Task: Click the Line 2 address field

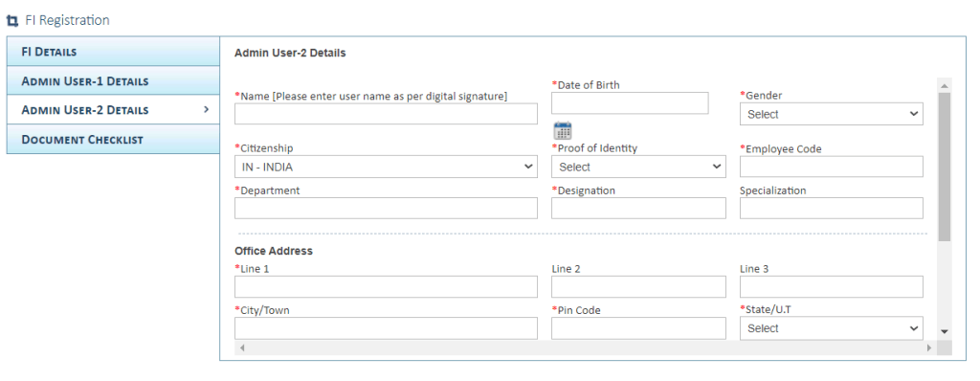Action: tap(638, 286)
